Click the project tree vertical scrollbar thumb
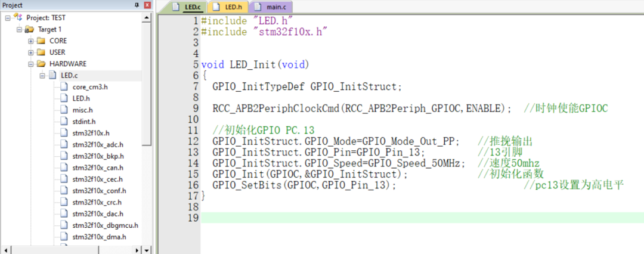Viewport: 644px width, 254px height. click(x=147, y=84)
